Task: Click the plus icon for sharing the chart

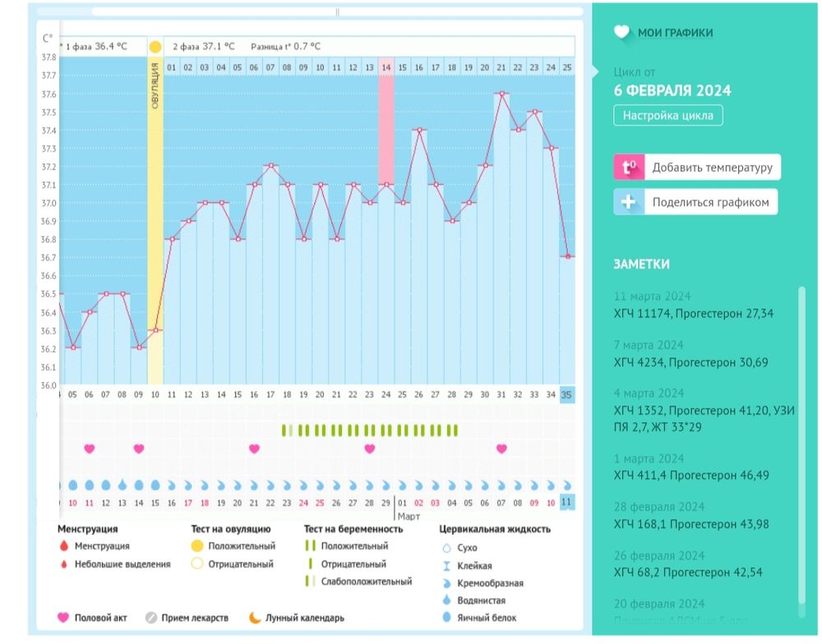Action: point(629,202)
